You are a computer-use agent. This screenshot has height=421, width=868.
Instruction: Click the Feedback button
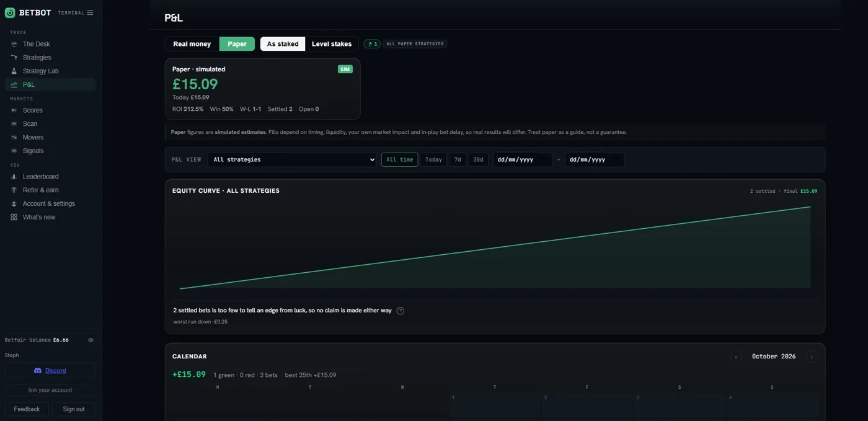click(27, 409)
